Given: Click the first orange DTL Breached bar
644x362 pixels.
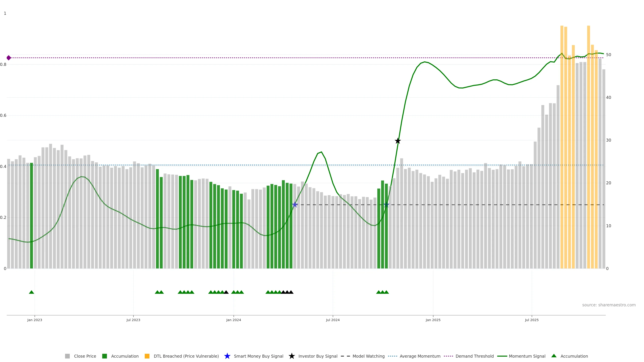Looking at the screenshot, I should point(562,150).
